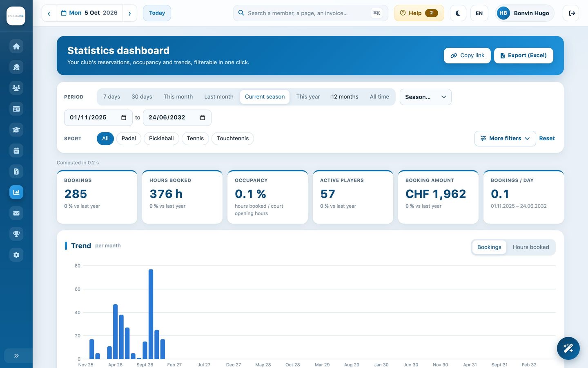Image resolution: width=588 pixels, height=368 pixels.
Task: Open the date picker showing Mon 5 Oct 2026
Action: pos(89,13)
